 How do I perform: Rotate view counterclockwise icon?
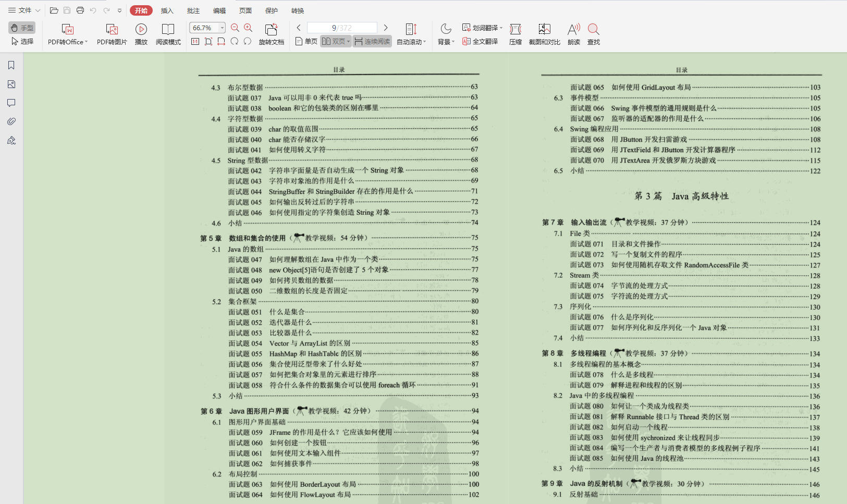[248, 41]
